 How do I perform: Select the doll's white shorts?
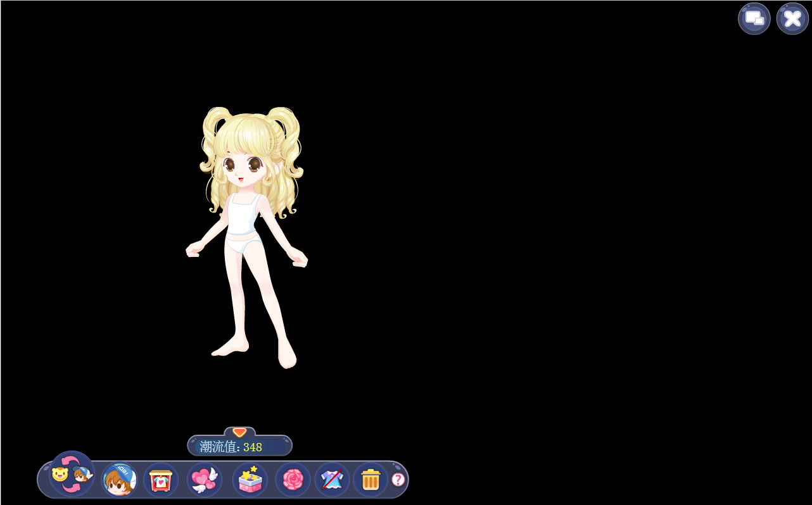point(241,245)
